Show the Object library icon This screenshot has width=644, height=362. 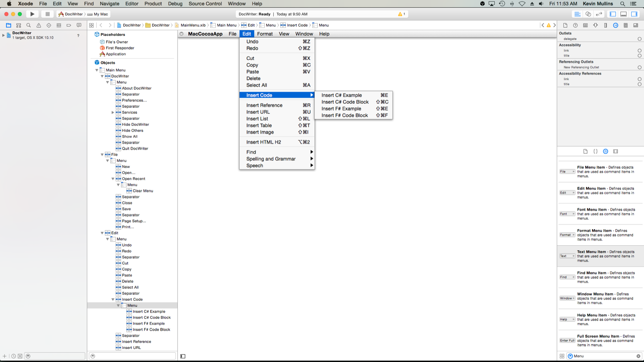[x=606, y=151]
